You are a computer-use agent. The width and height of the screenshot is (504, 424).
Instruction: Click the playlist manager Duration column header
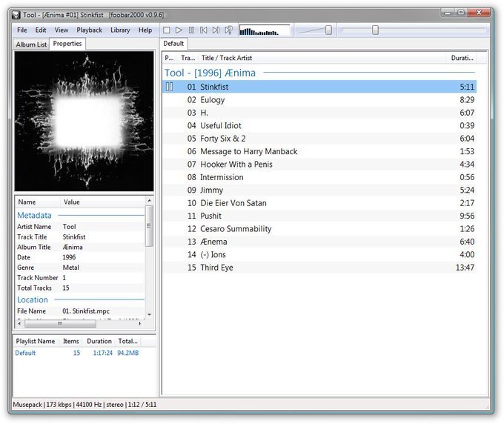tap(99, 342)
